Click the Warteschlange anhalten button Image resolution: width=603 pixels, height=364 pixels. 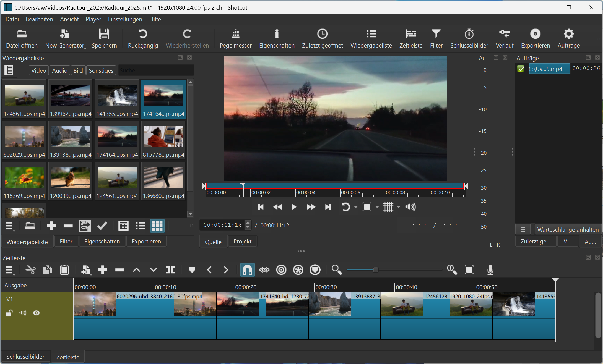(568, 229)
